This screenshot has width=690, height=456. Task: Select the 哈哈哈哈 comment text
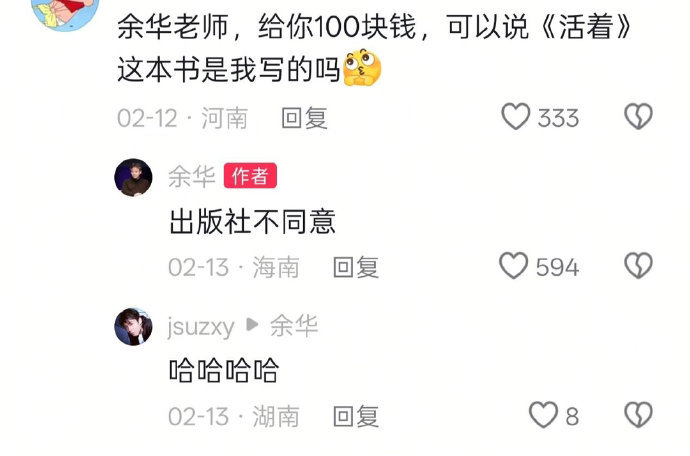(224, 370)
